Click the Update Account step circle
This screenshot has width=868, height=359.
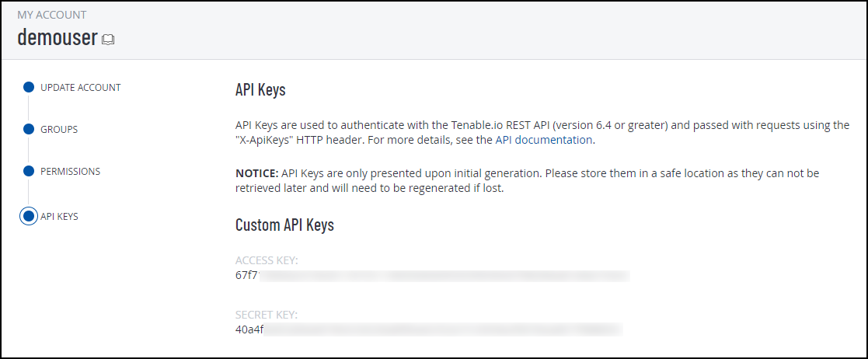click(29, 87)
